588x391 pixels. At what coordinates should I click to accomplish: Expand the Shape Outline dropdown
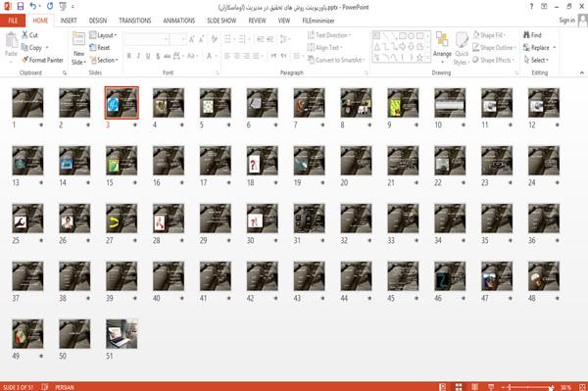(494, 48)
